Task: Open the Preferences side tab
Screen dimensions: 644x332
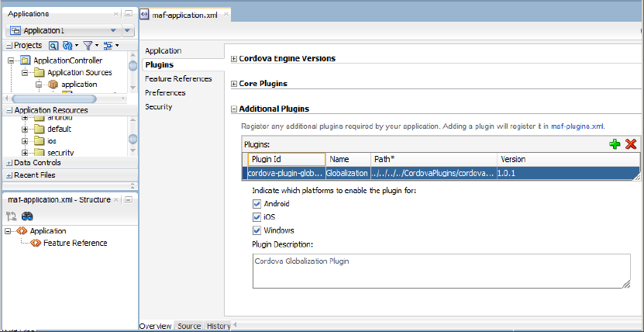Action: click(165, 93)
